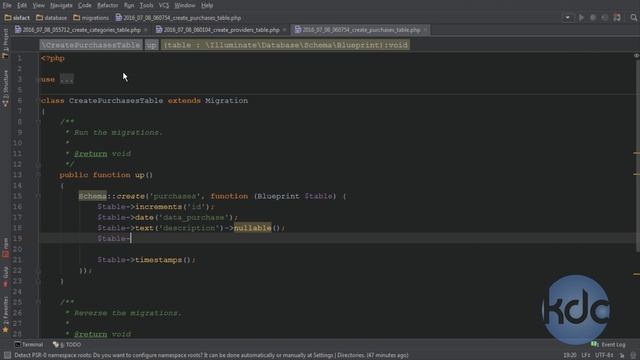
Task: Open the Edit menu
Action: click(22, 5)
